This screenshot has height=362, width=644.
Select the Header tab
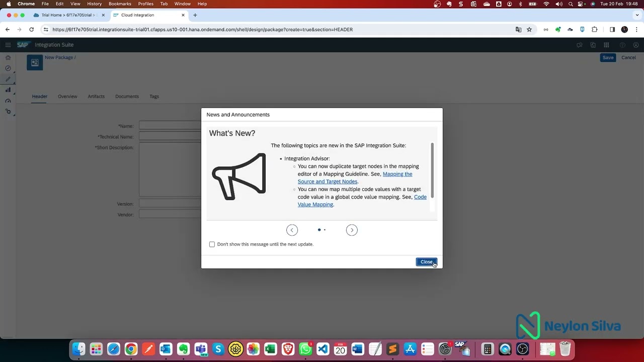click(40, 97)
